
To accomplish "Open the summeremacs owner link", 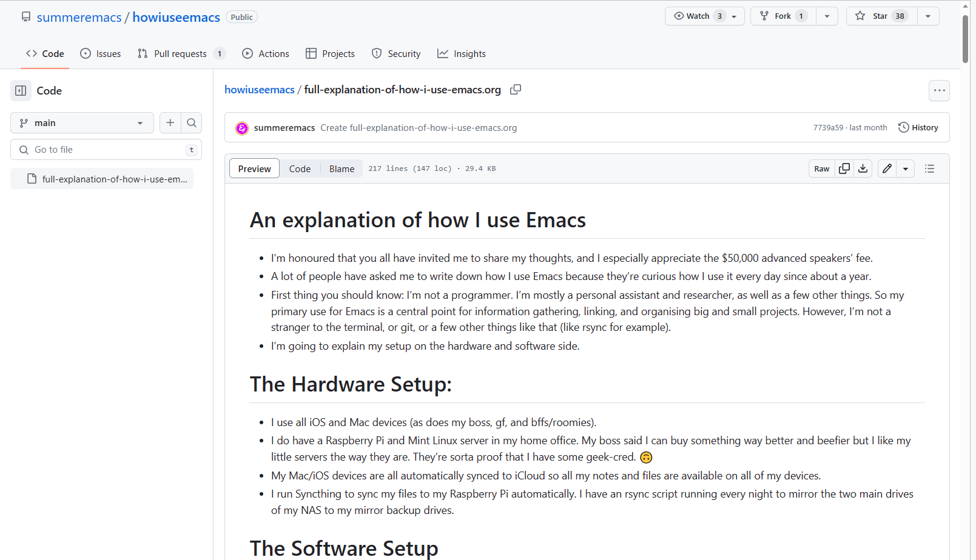I will [x=79, y=18].
